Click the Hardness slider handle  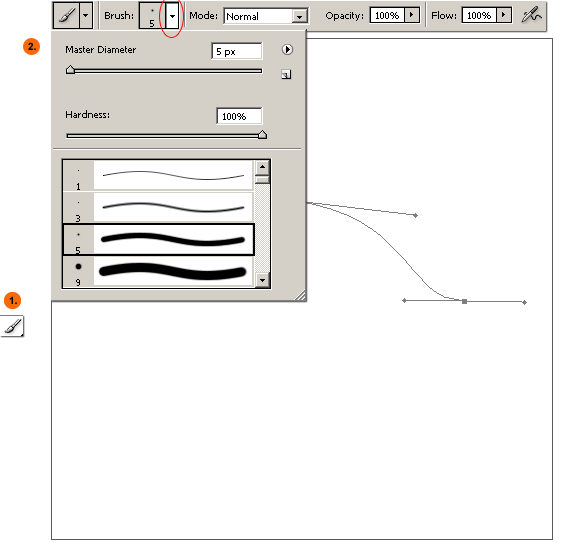(263, 135)
